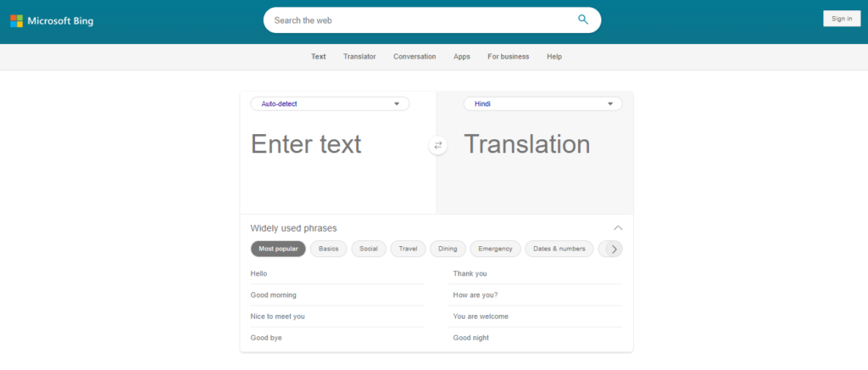The width and height of the screenshot is (868, 370).
Task: Choose the Travel phrase category
Action: coord(409,249)
